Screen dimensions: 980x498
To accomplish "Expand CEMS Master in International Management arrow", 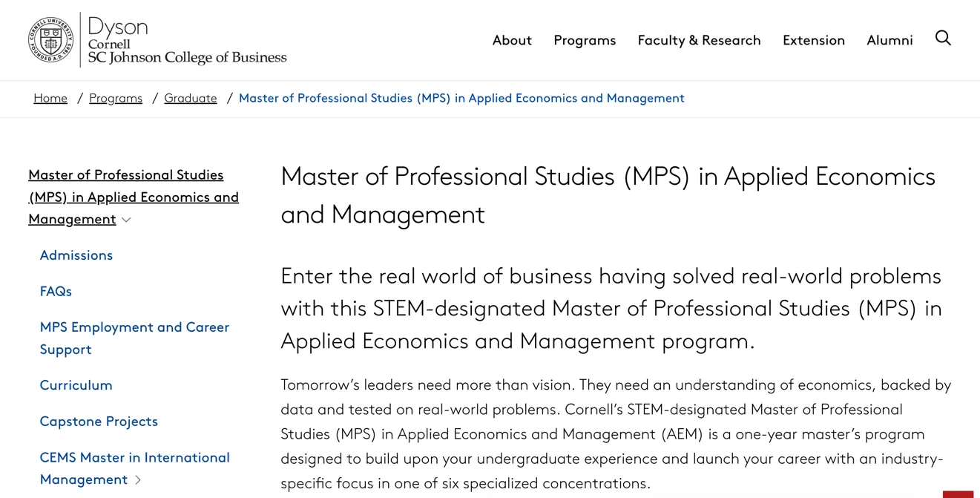I will pos(138,480).
